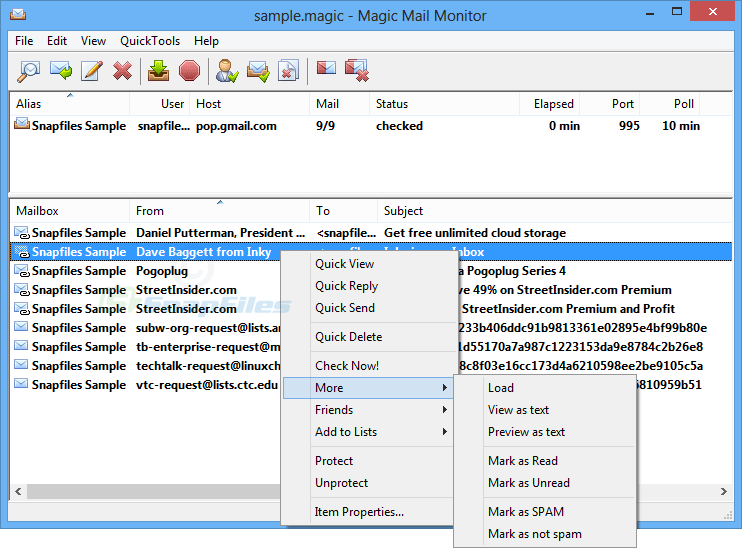Click envelope icon on Daniel Putterman row
The width and height of the screenshot is (742, 548).
point(22,232)
